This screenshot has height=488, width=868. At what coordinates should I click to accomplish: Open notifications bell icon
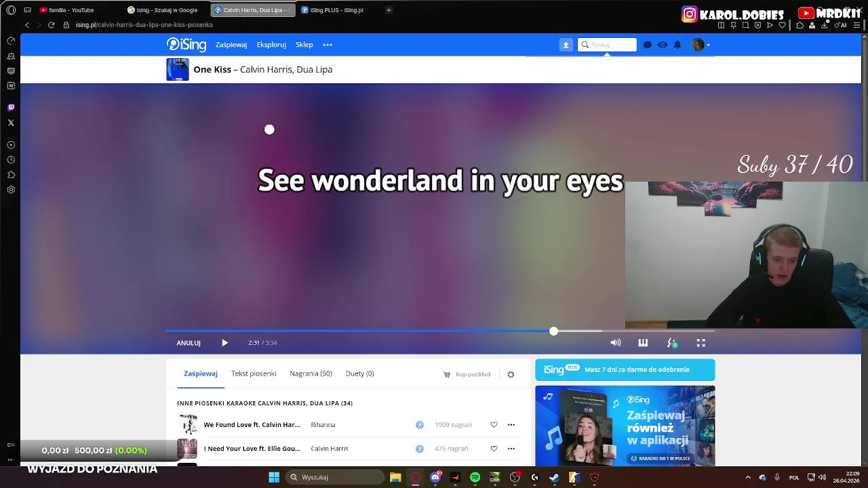pos(677,45)
